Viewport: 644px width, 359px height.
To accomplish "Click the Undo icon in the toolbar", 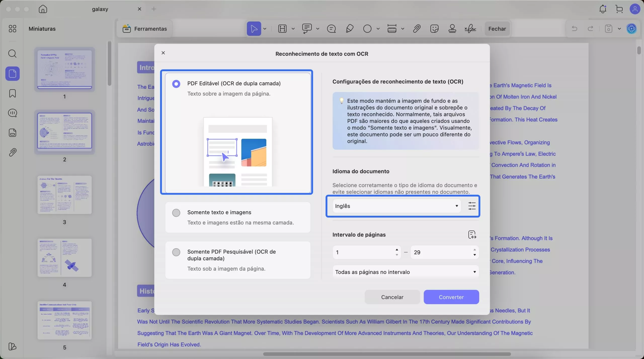I will [x=574, y=28].
